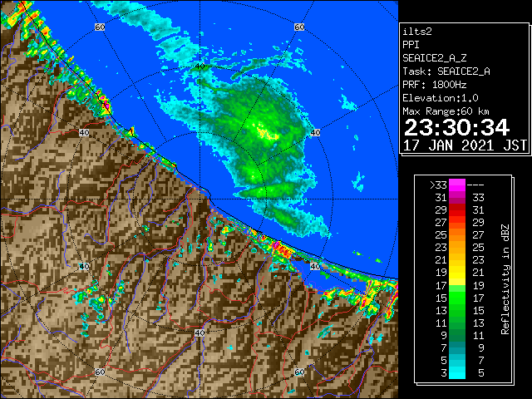Viewport: 532px width, 399px height.
Task: Click the red coastal echo southeast of center
Action: (282, 250)
